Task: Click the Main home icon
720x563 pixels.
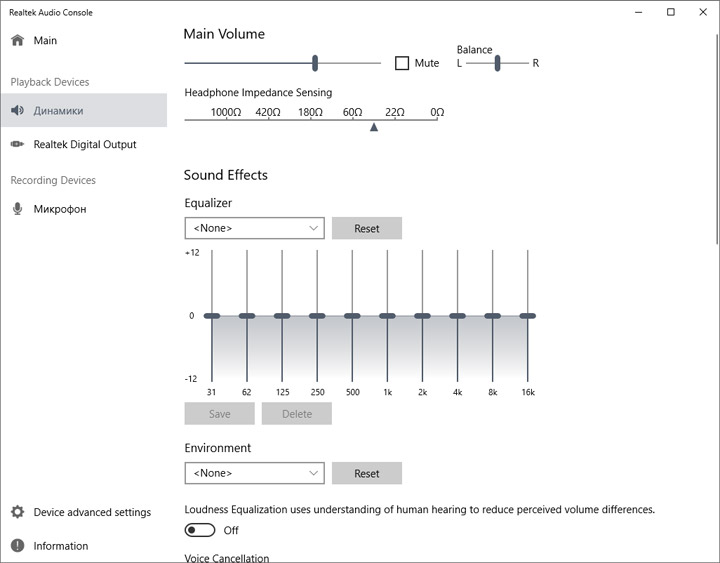Action: [x=17, y=41]
